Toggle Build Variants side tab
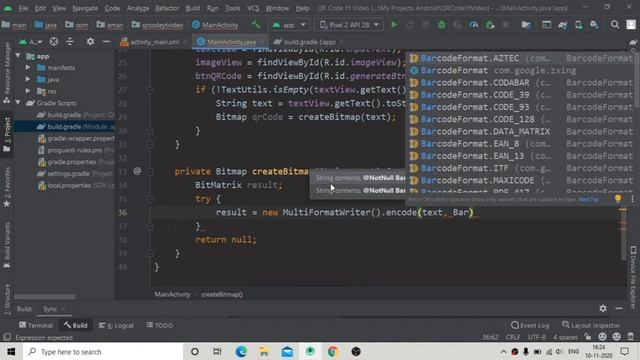 (7, 245)
